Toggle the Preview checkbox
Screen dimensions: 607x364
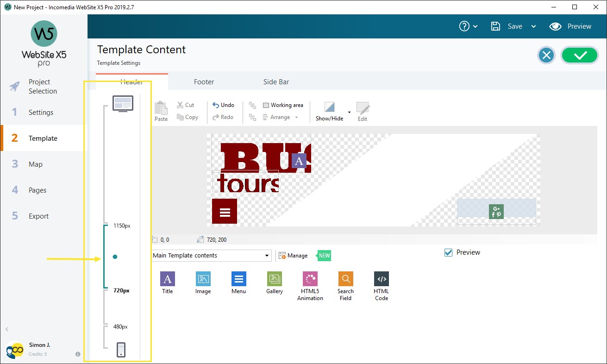tap(448, 252)
